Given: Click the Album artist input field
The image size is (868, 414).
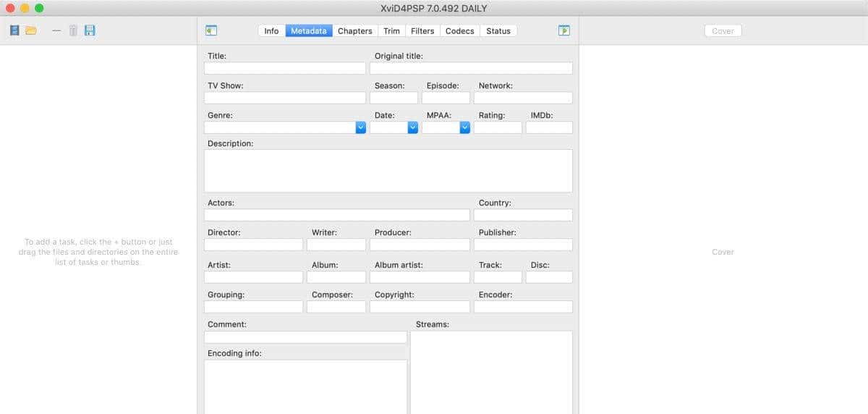Looking at the screenshot, I should [x=420, y=277].
